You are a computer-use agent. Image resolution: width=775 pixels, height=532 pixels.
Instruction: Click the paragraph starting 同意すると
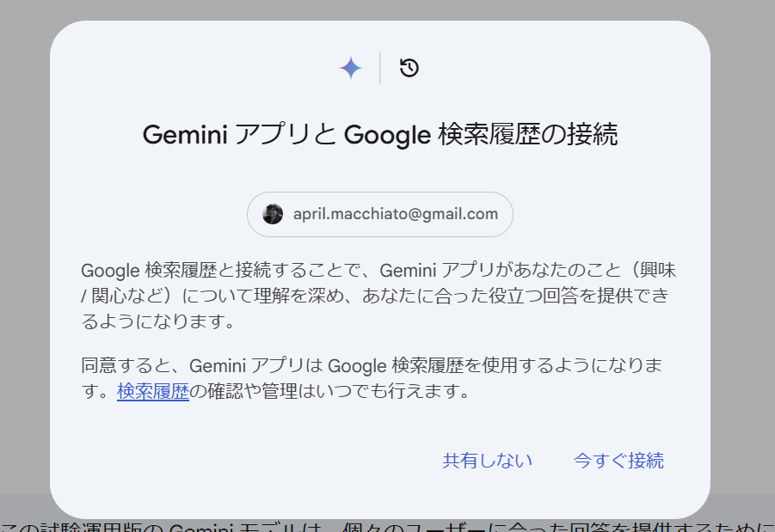(x=372, y=378)
